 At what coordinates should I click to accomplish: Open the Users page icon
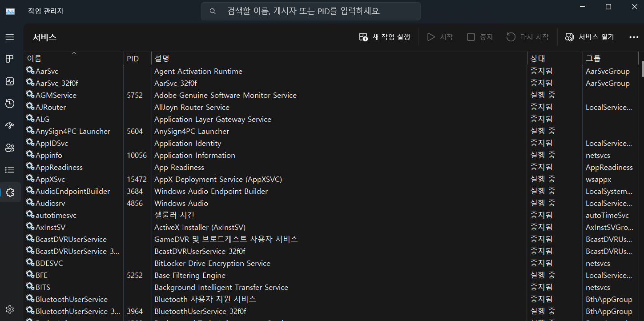tap(10, 148)
